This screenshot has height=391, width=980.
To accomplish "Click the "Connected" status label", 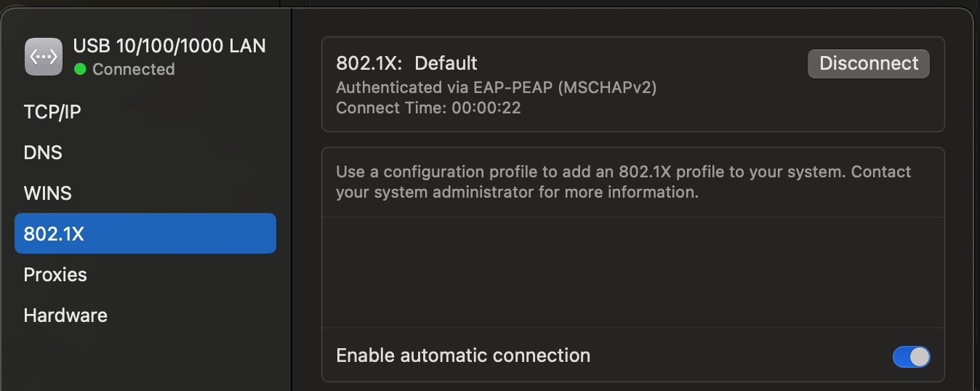I will [x=134, y=69].
